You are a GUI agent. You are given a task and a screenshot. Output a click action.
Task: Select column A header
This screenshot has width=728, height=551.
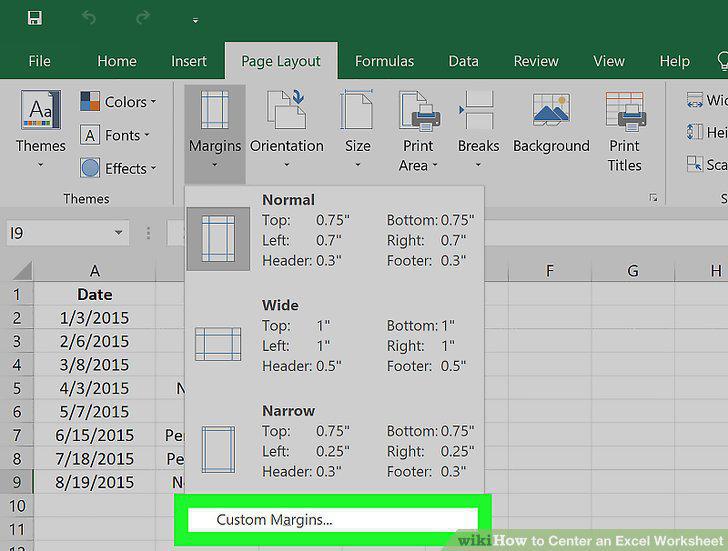(95, 271)
